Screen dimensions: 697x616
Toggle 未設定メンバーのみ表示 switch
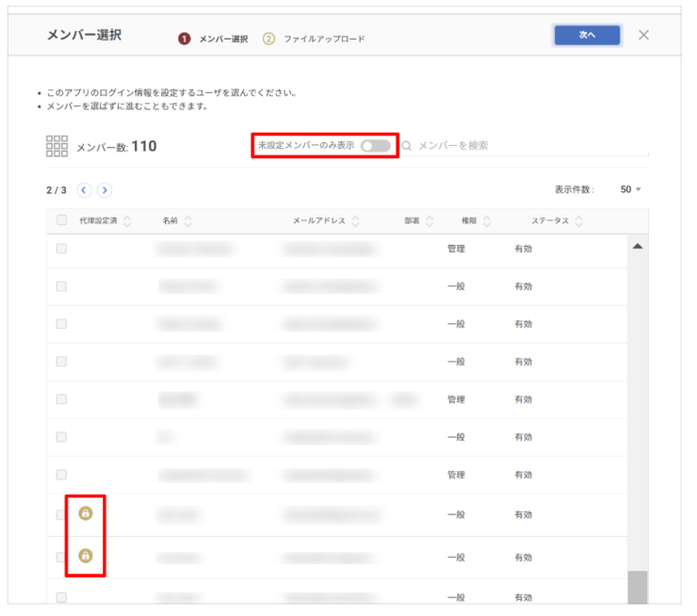pos(375,146)
